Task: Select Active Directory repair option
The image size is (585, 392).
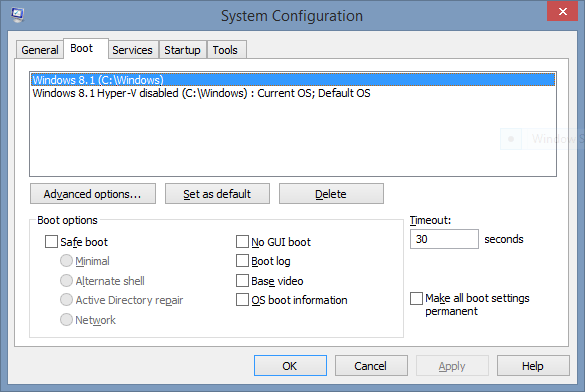Action: (x=66, y=300)
